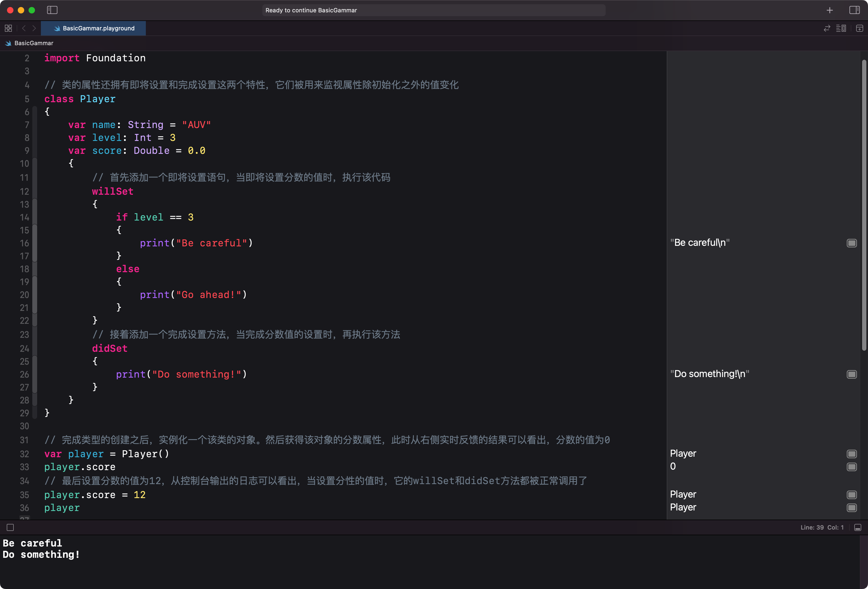Screen dimensions: 868x589
Task: Open the related items grid menu
Action: [8, 28]
